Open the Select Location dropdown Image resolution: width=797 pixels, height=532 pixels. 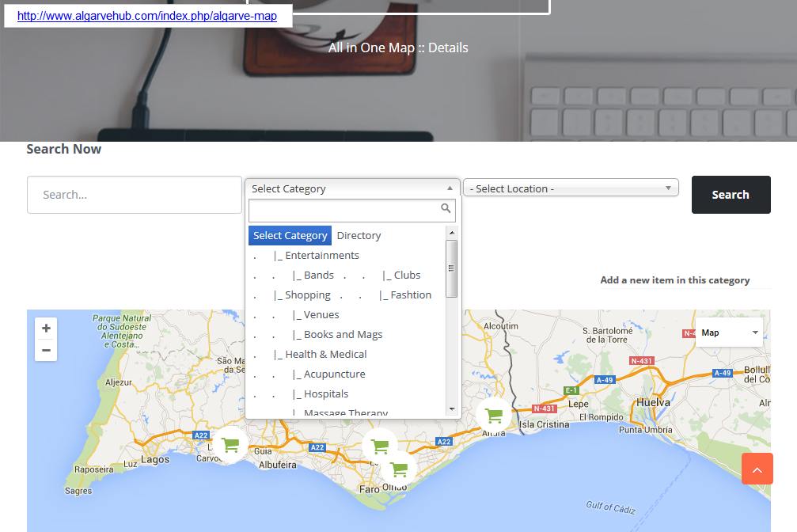tap(570, 188)
